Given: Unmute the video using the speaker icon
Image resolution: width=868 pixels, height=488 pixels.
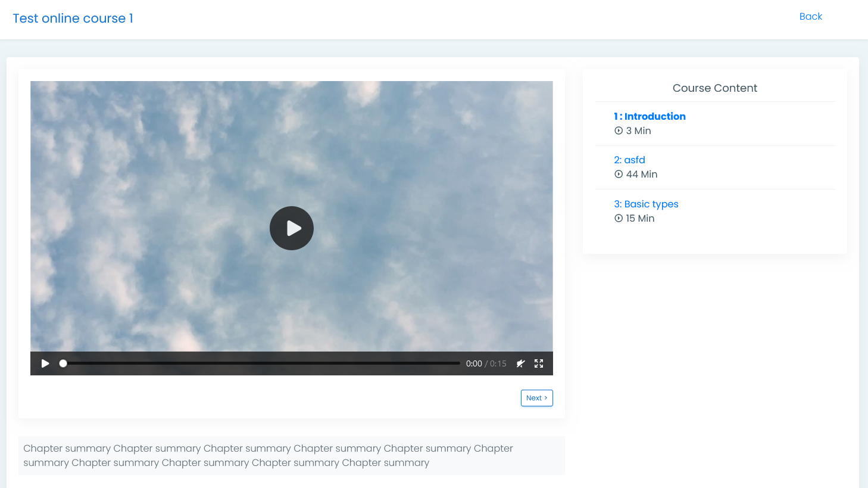Looking at the screenshot, I should point(521,363).
